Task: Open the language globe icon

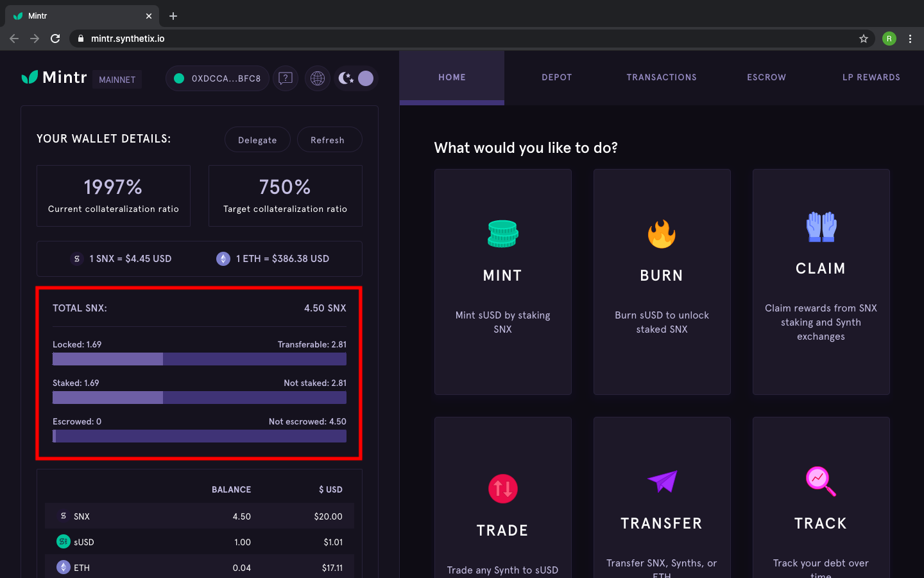Action: pos(318,78)
